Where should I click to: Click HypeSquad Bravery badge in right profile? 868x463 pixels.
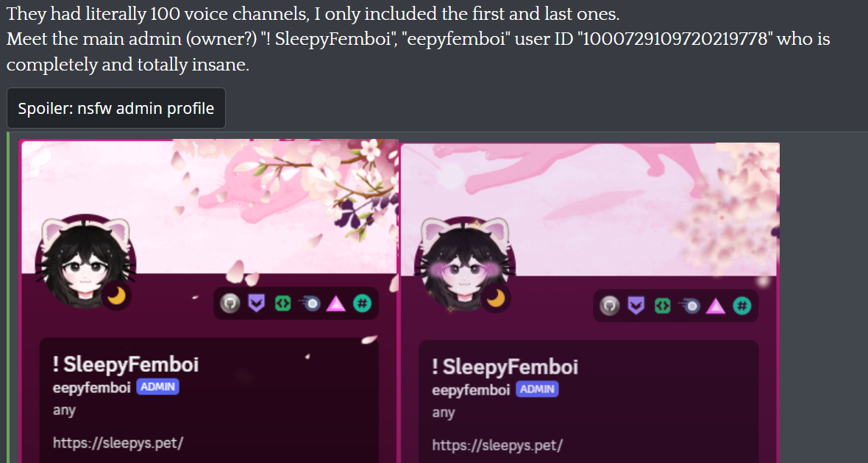coord(636,305)
